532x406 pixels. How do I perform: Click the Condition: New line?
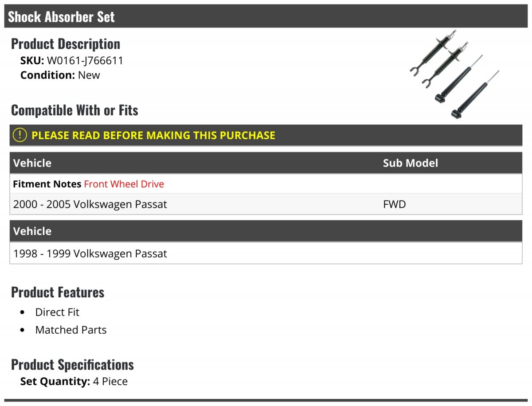point(60,75)
